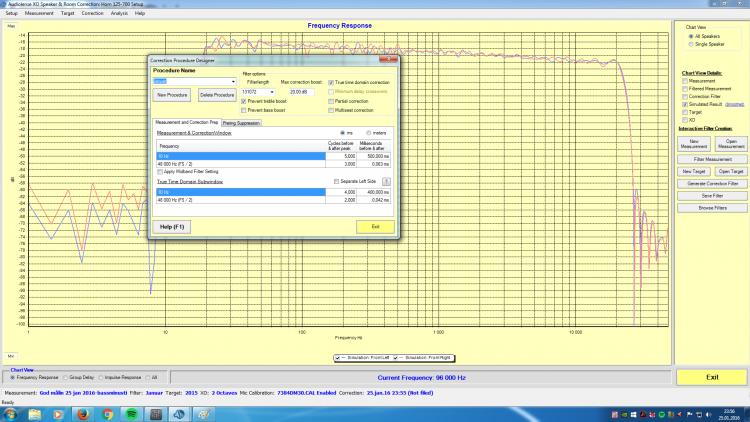This screenshot has height=422, width=750.
Task: Click the Windows Start button
Action: click(9, 413)
